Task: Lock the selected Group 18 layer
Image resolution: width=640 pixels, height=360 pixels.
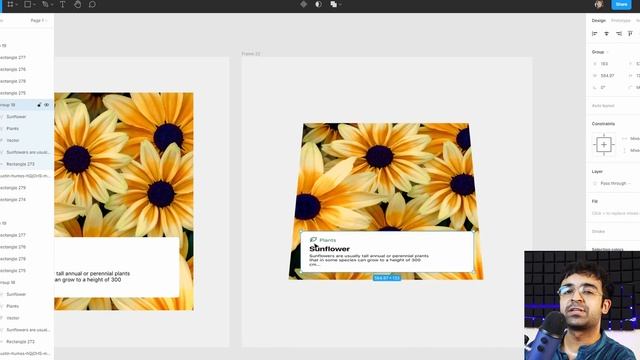Action: tap(39, 105)
